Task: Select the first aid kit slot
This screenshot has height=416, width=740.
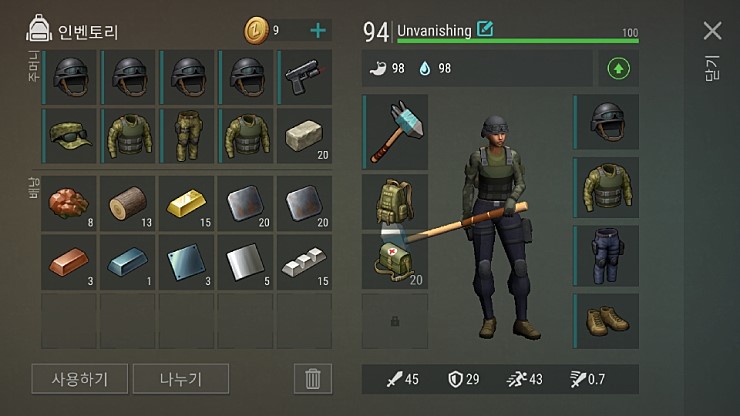Action: click(395, 261)
